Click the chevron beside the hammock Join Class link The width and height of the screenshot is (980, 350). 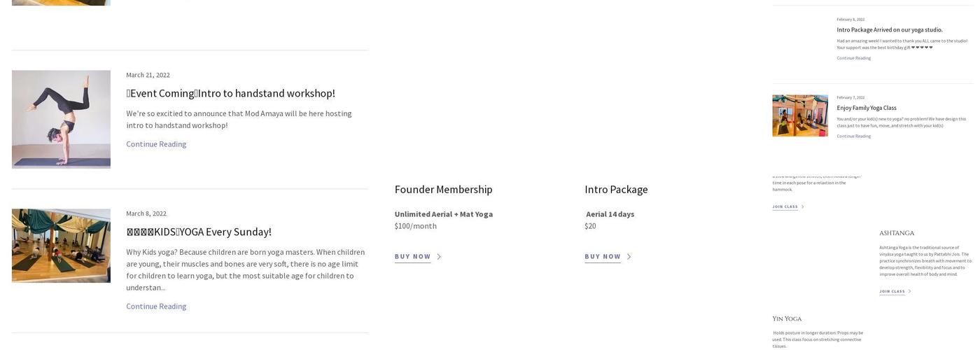[802, 206]
